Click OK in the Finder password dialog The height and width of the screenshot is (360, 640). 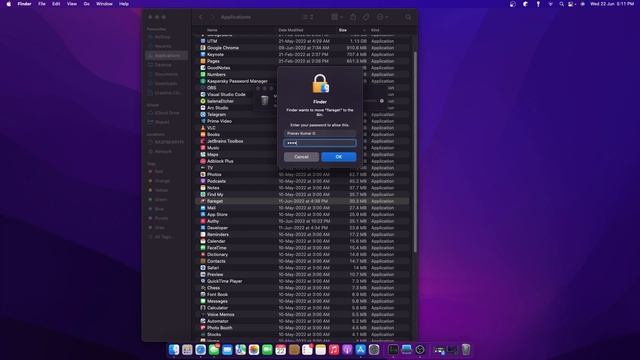tap(338, 157)
